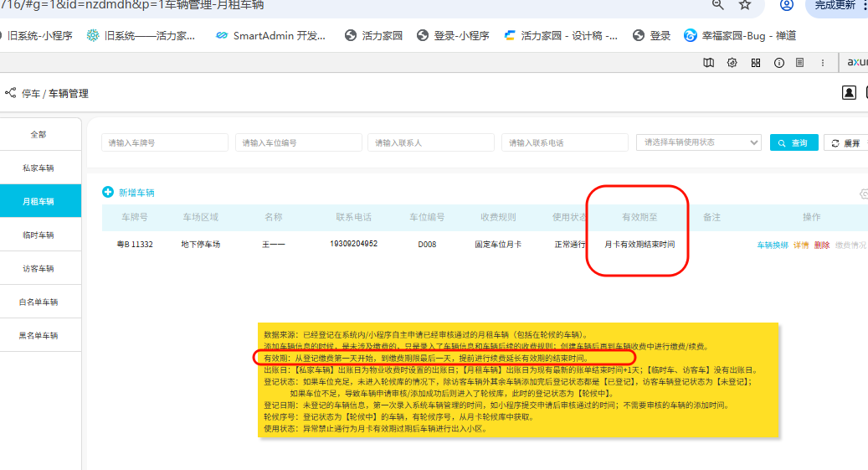Open the 登录-小程序 bookmark
Image resolution: width=868 pixels, height=470 pixels.
453,35
